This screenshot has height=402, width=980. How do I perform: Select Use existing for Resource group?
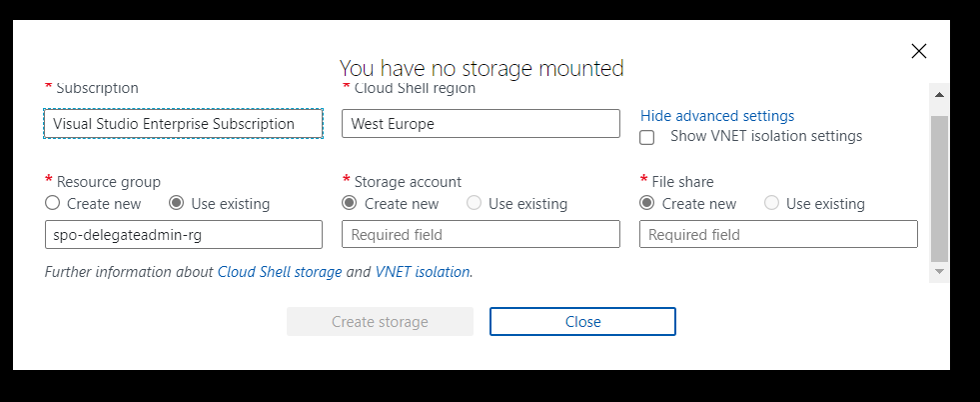[177, 204]
